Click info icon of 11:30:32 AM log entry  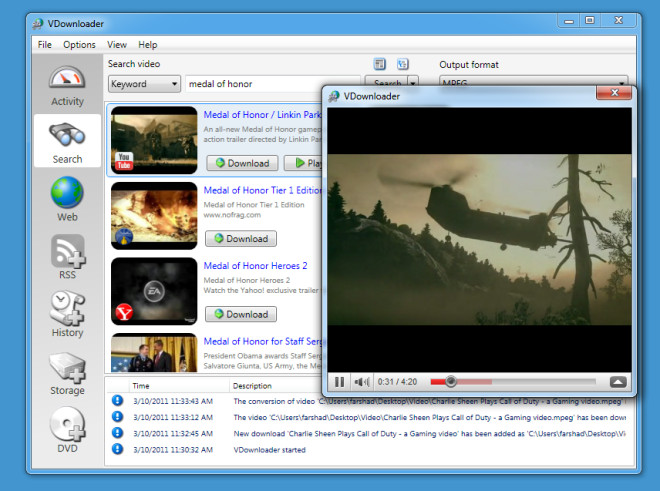point(117,449)
